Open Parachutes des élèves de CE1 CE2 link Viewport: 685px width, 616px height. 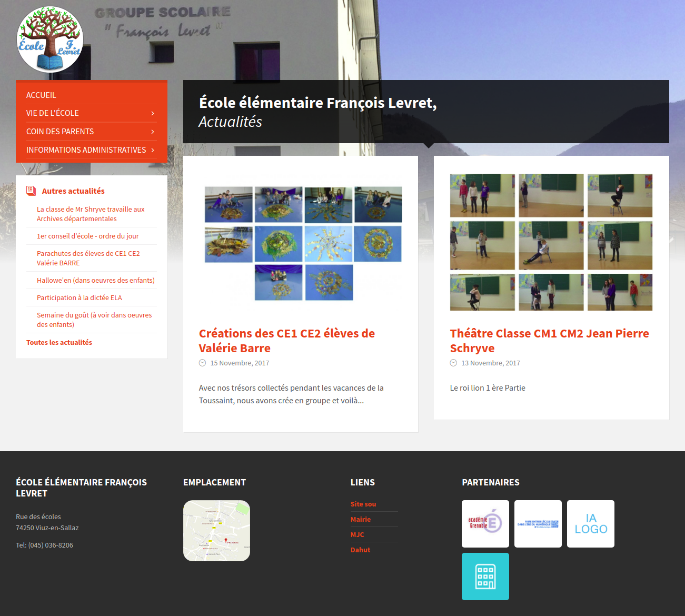click(x=88, y=258)
